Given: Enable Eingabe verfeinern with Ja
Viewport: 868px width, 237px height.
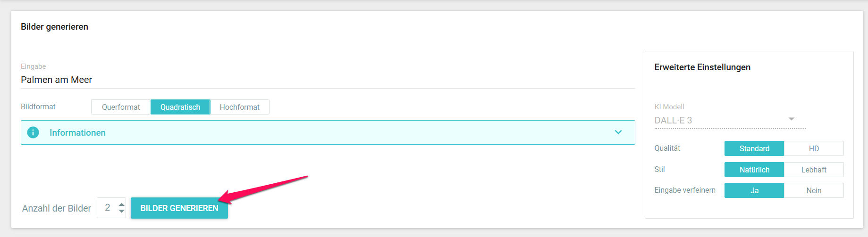Looking at the screenshot, I should (754, 190).
